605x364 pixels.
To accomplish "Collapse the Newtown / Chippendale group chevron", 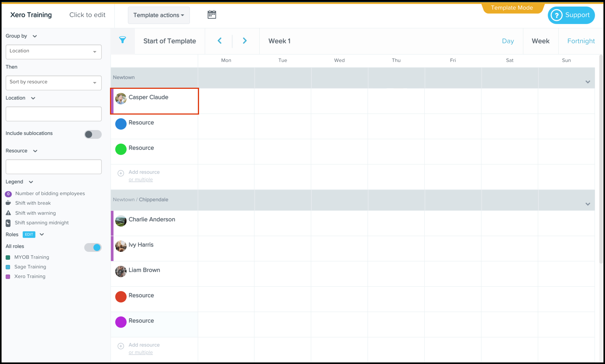I will coord(588,204).
